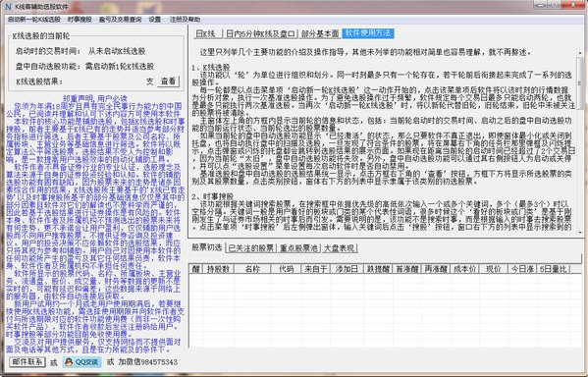Viewport: 588px width, 377px height.
Task: Select the 软件使用方法 tab
Action: (x=368, y=33)
